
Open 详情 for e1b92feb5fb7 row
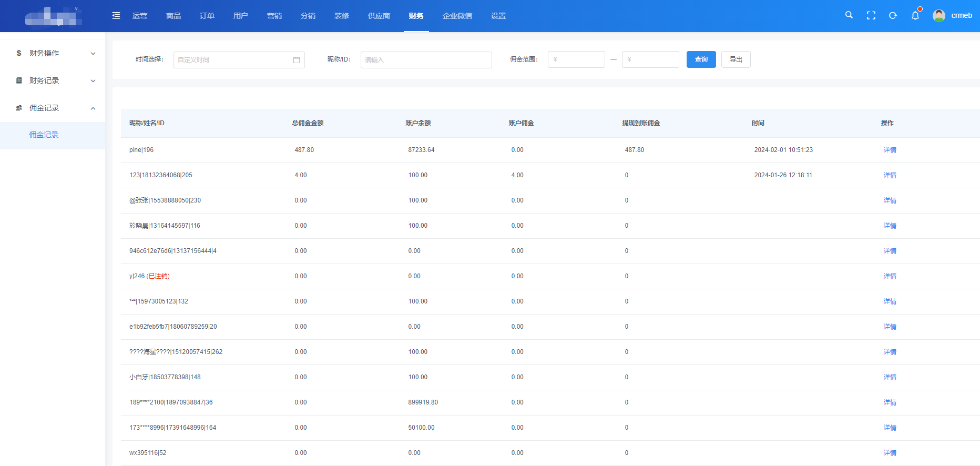pyautogui.click(x=890, y=327)
